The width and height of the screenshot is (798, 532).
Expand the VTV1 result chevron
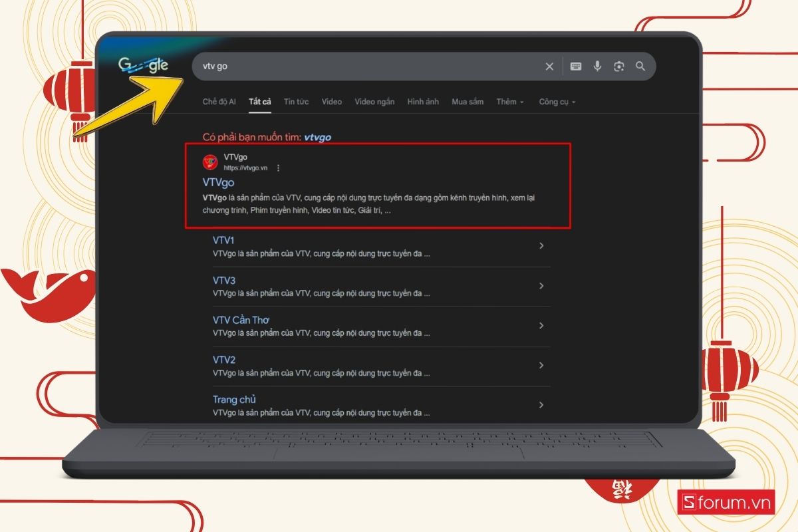click(x=541, y=245)
